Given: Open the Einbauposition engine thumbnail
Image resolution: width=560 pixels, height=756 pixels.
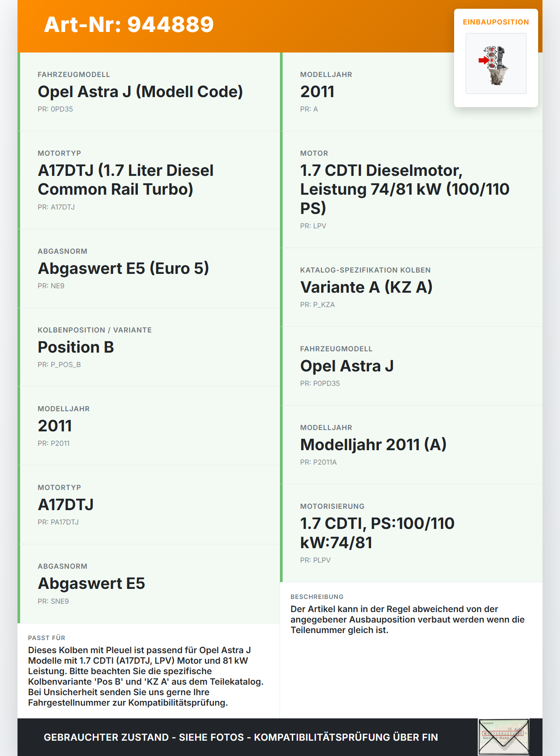Looking at the screenshot, I should [x=496, y=63].
